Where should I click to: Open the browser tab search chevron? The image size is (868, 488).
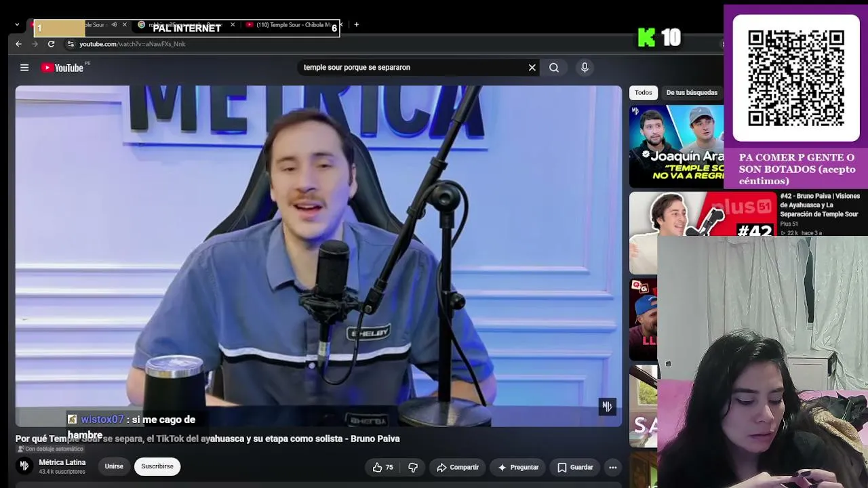pyautogui.click(x=17, y=24)
